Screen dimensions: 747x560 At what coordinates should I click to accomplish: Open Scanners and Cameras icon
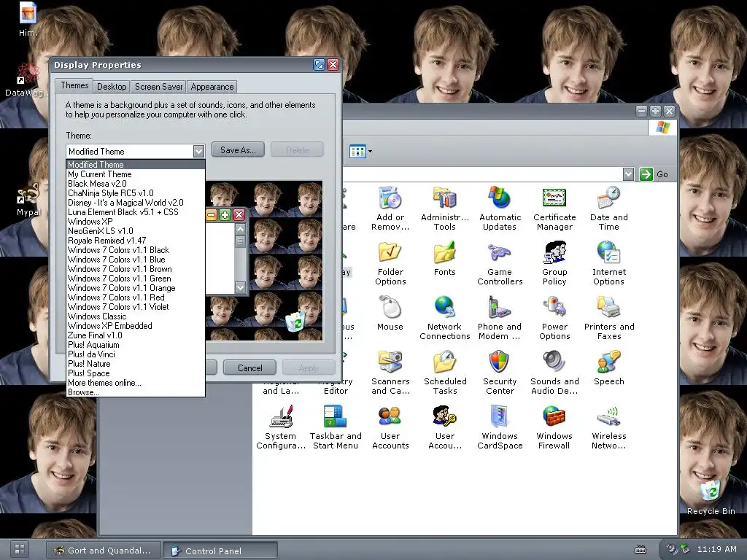tap(390, 362)
